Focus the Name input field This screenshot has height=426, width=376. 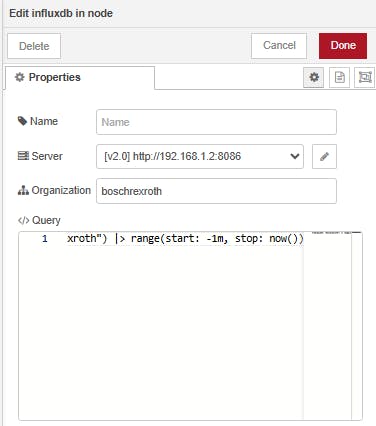216,122
